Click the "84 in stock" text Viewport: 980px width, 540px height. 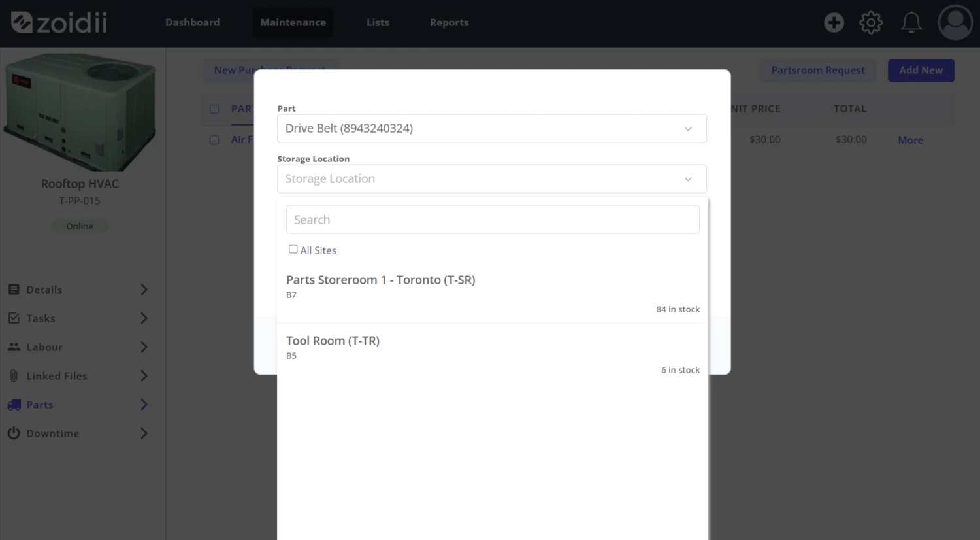point(678,309)
